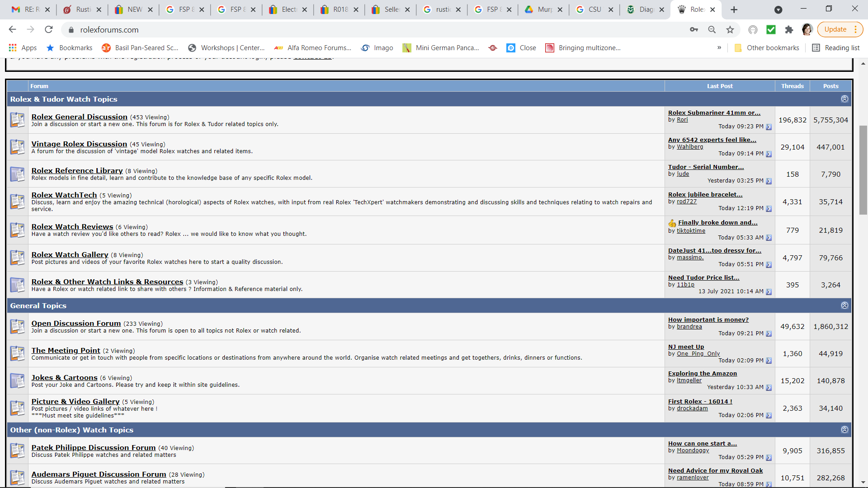Open the Bringing multizone bookmark
Screen dimensions: 868x488
583,48
